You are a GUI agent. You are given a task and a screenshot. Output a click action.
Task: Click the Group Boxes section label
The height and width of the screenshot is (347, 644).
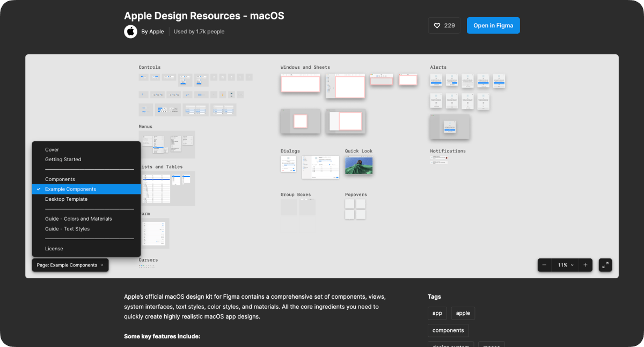point(296,194)
